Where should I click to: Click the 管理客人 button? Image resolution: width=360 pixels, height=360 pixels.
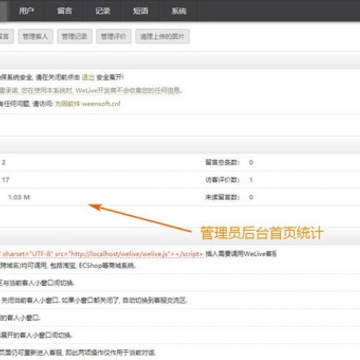click(x=35, y=36)
